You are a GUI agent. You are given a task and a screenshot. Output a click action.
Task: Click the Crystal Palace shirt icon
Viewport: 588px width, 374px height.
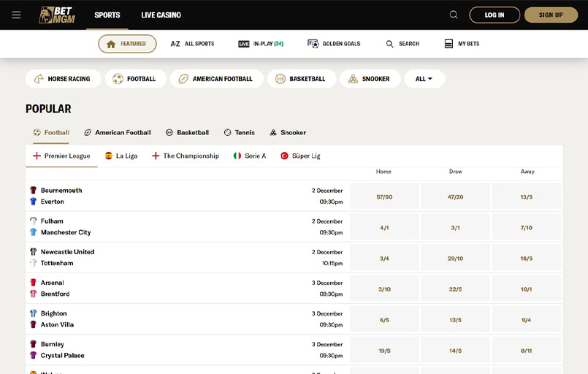point(34,355)
